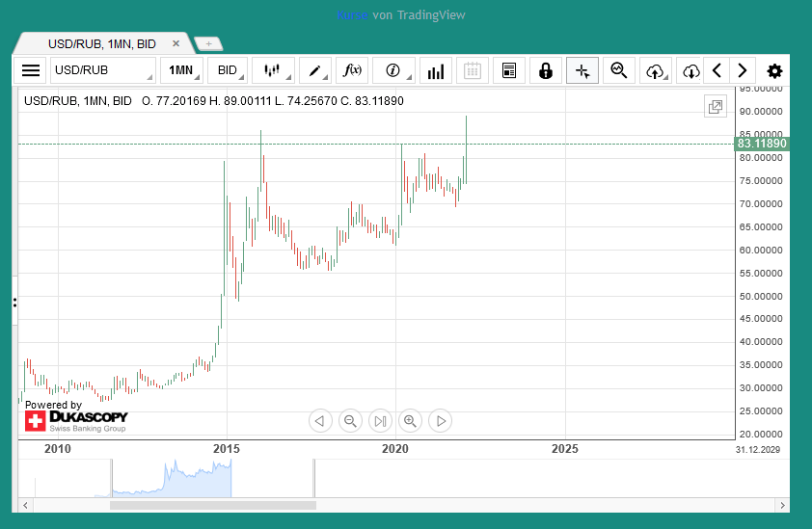Open the f(x) indicators menu
Viewport: 812px width, 529px height.
[353, 70]
